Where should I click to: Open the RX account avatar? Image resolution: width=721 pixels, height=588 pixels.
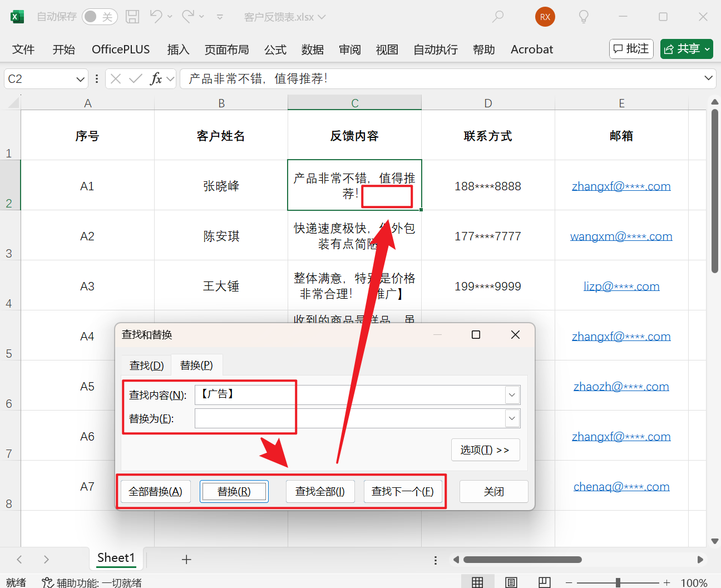coord(545,17)
